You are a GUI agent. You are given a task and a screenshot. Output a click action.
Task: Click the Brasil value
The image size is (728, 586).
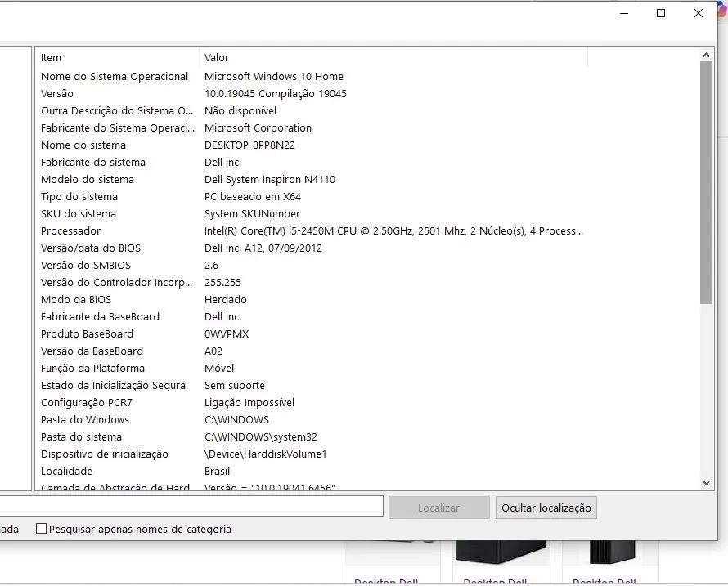pos(218,471)
